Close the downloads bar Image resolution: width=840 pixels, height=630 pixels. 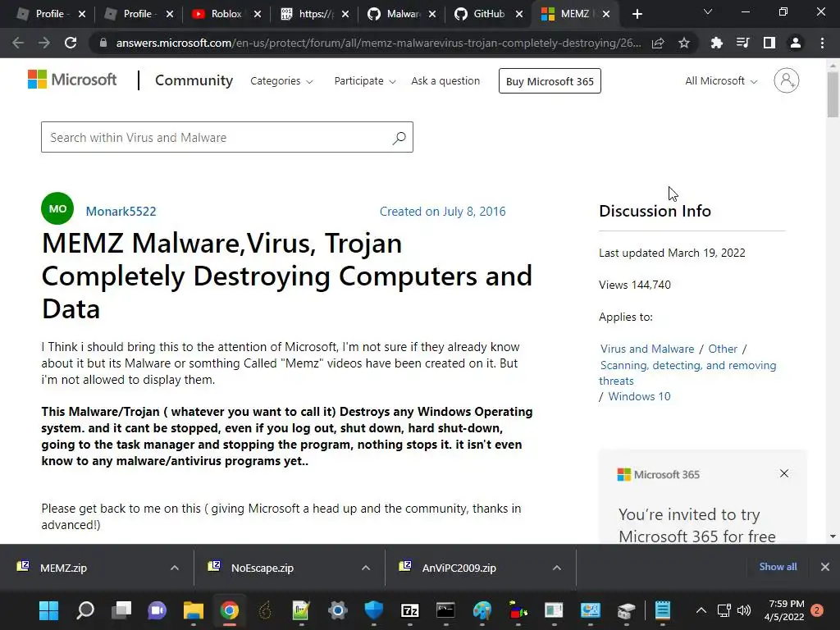(x=825, y=567)
